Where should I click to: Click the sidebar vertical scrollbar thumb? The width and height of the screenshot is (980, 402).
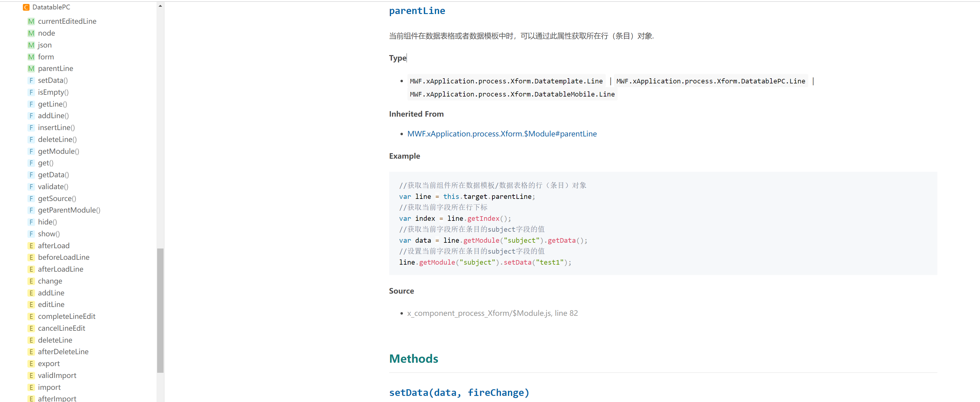tap(160, 310)
